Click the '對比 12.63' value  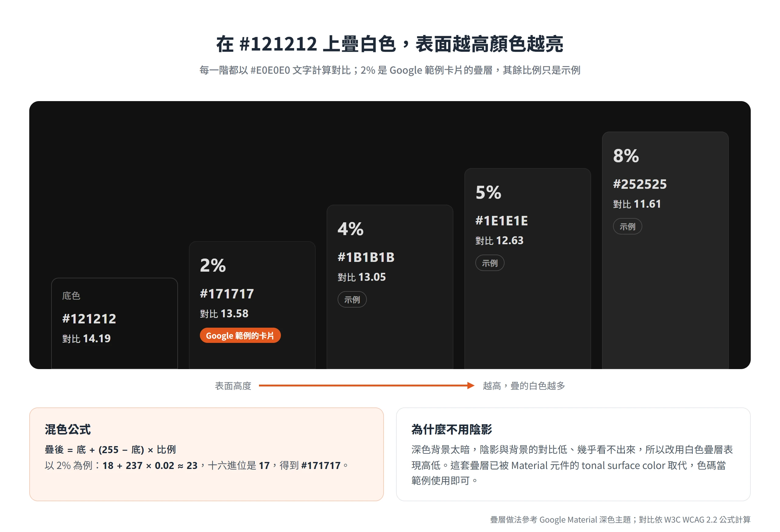click(x=499, y=241)
